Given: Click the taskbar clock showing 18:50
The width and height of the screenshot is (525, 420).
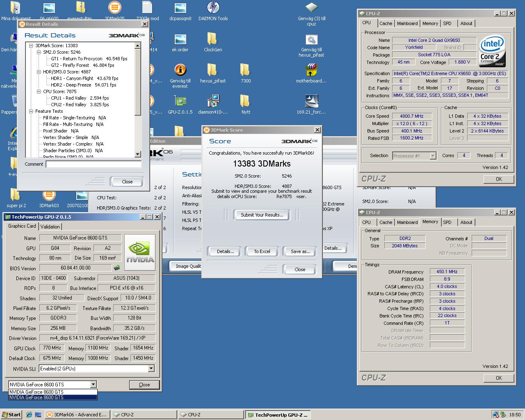Looking at the screenshot, I should [515, 415].
